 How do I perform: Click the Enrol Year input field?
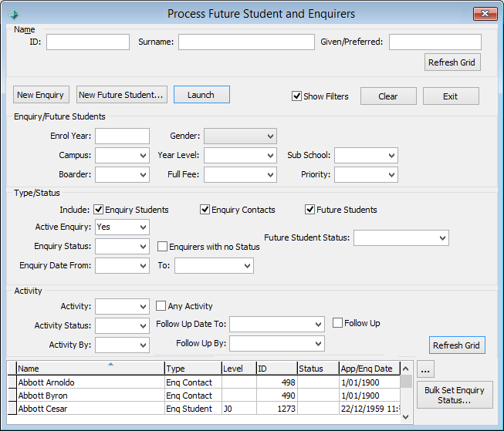pyautogui.click(x=122, y=136)
